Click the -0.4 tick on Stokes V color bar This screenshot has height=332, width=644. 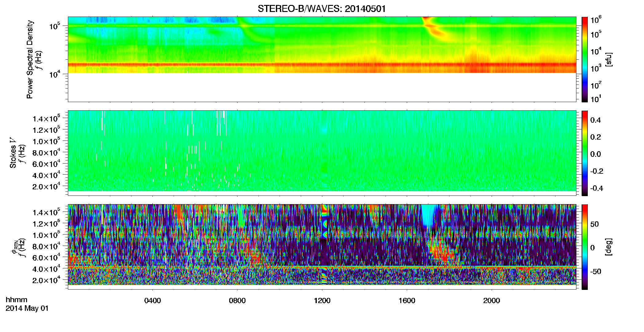(x=597, y=188)
